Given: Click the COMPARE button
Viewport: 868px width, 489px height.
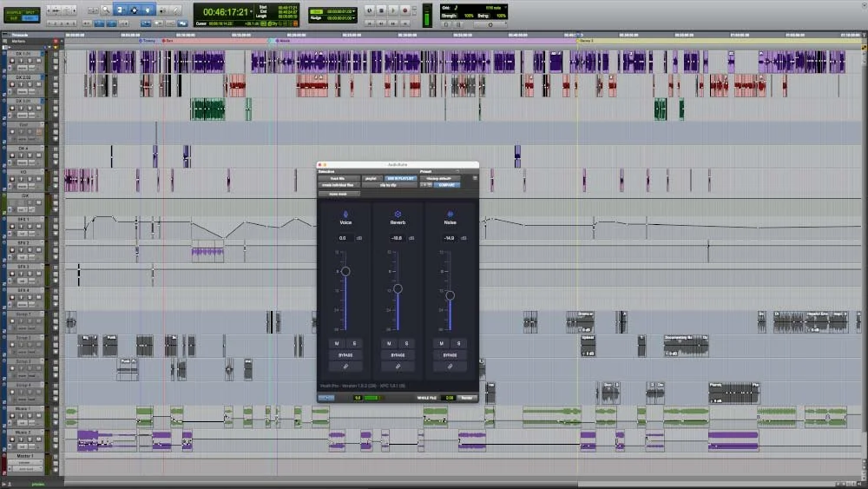Looking at the screenshot, I should click(446, 185).
